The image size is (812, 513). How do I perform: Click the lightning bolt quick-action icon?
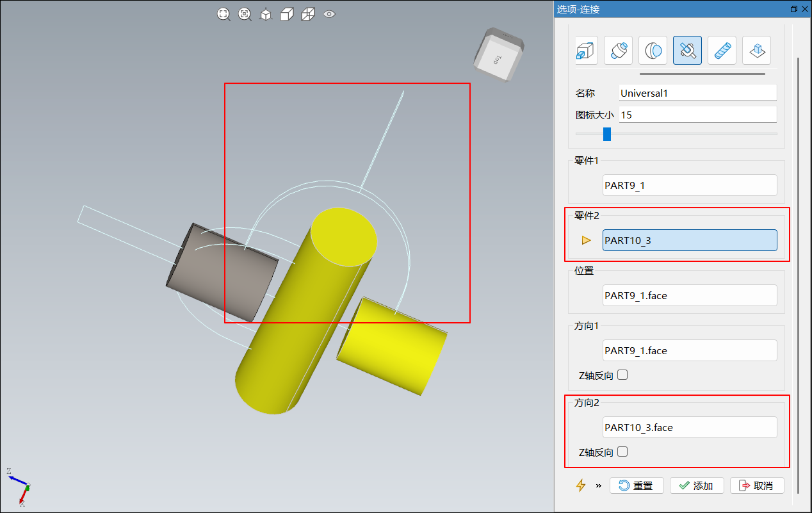click(581, 485)
